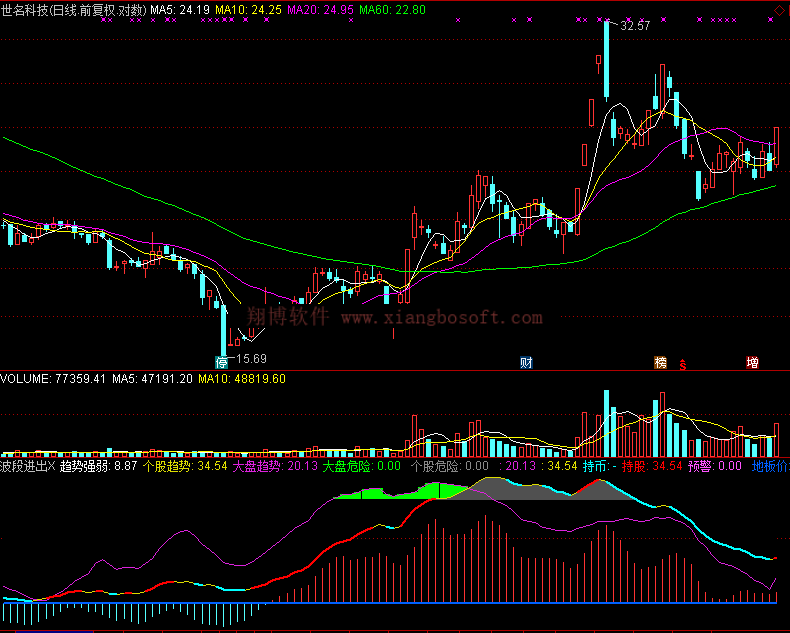Click the 增 (share increase) marker icon
Screen dimensions: 790x633
pos(752,362)
